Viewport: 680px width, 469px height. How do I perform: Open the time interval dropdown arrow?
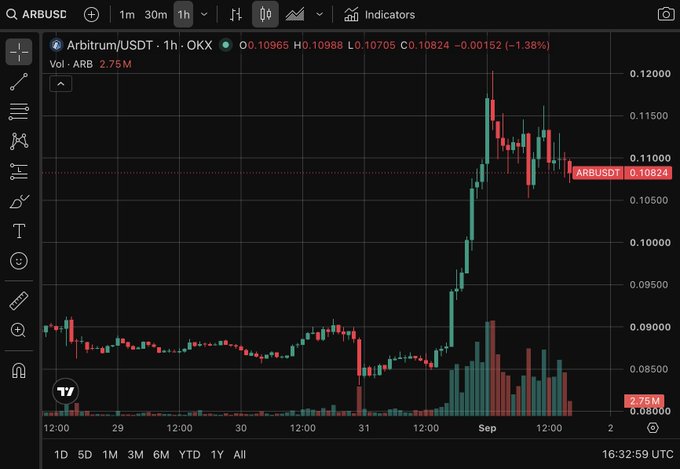(204, 14)
